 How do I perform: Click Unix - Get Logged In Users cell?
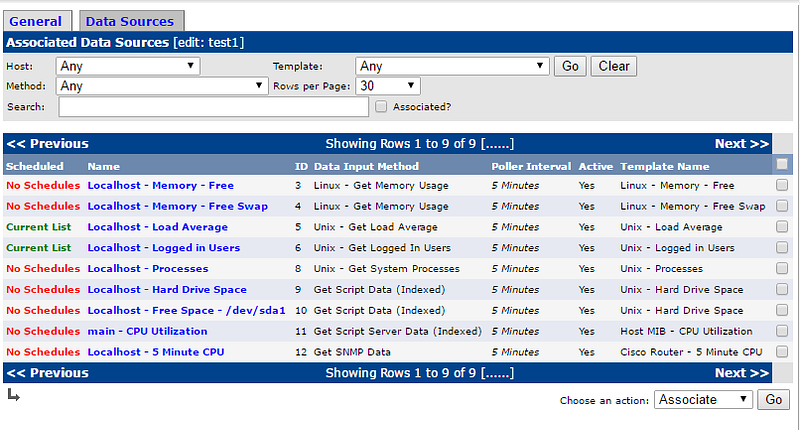pos(382,248)
